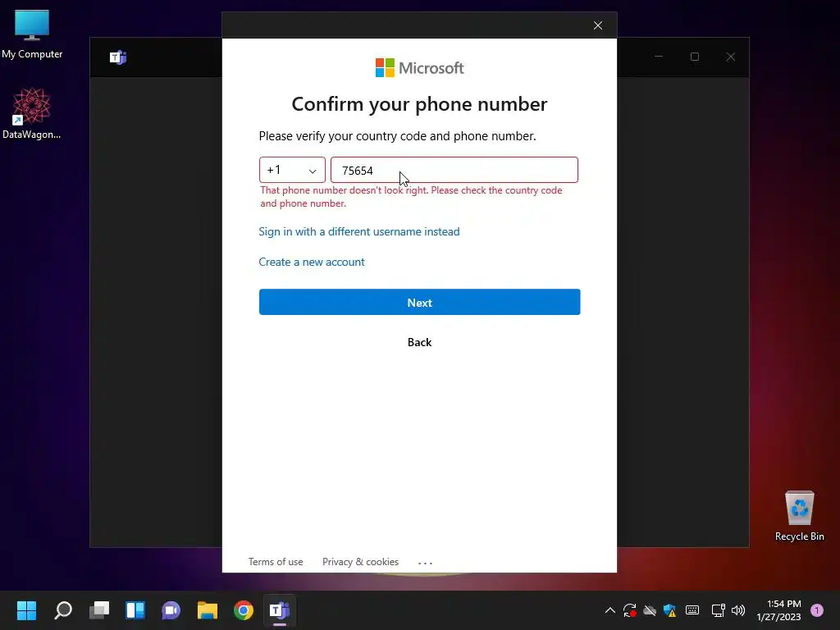This screenshot has width=840, height=630.
Task: Click the phone number field containing 75654
Action: tap(454, 171)
